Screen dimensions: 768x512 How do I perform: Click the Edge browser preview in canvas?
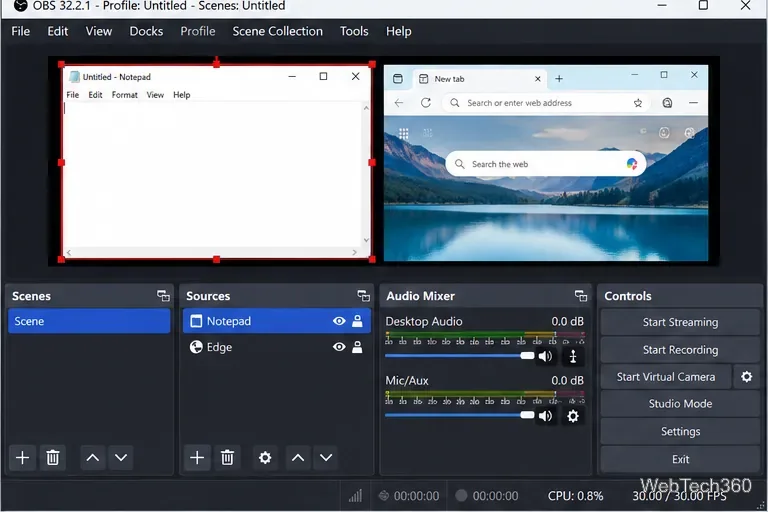(x=546, y=163)
